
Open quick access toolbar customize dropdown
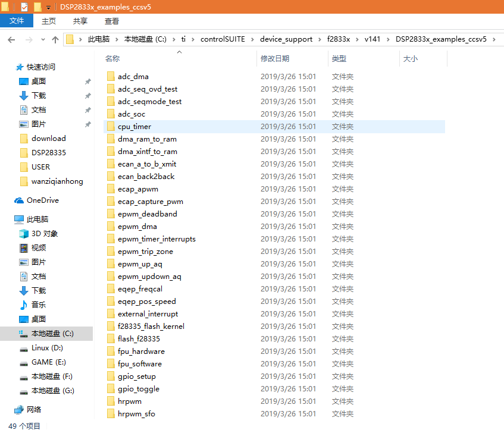pyautogui.click(x=48, y=7)
